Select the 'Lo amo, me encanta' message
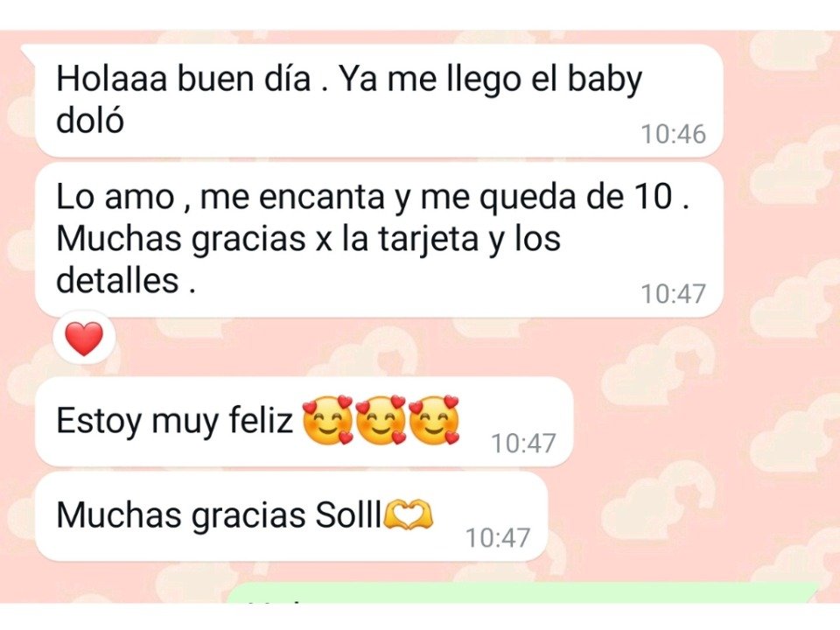 click(378, 240)
